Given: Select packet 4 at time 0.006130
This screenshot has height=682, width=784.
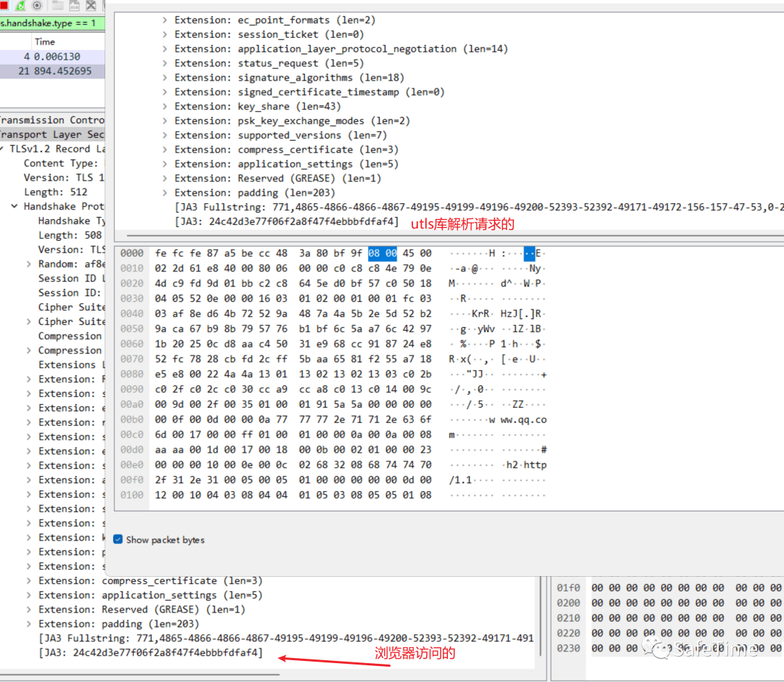Looking at the screenshot, I should (x=52, y=57).
